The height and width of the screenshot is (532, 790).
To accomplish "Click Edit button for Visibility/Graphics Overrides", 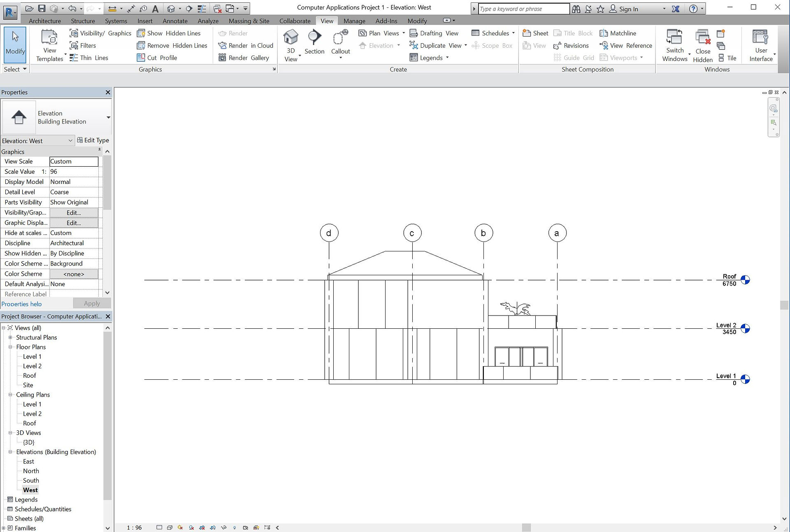I will click(74, 213).
